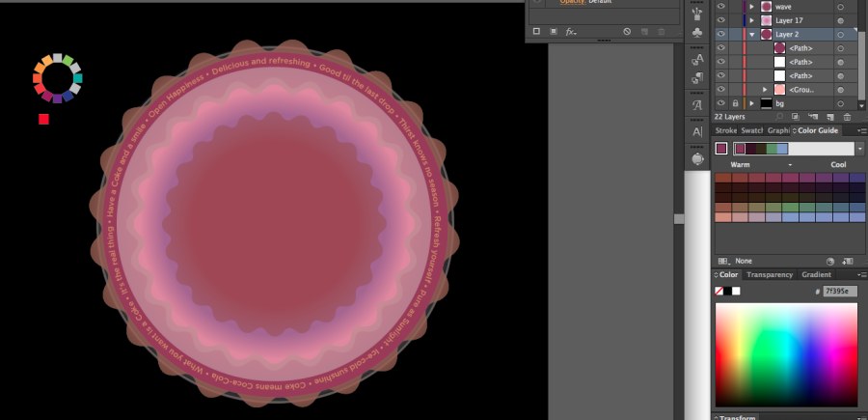Click the Layers panel scroll-down arrow
Viewport: 868px width, 420px height.
(862, 104)
